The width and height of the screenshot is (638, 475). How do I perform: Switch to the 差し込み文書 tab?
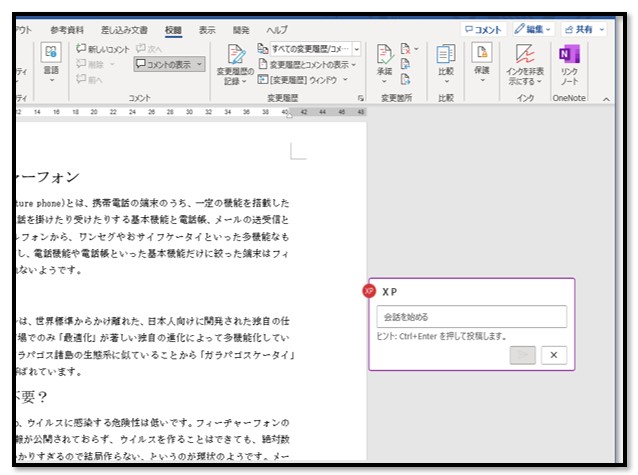124,30
